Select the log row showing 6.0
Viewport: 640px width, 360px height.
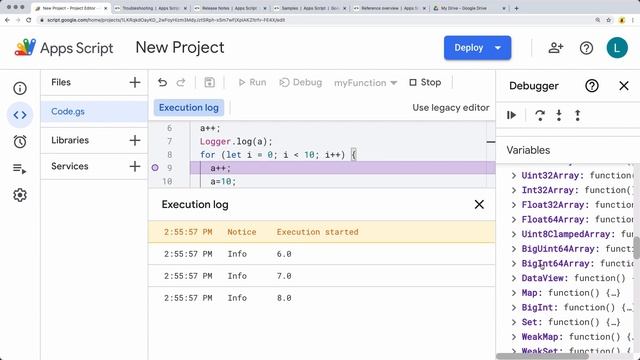[322, 254]
